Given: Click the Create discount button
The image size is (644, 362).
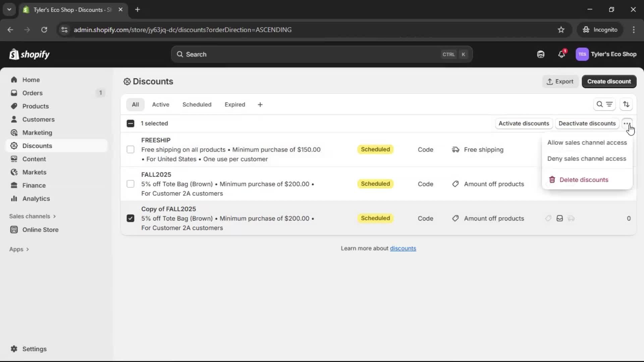Looking at the screenshot, I should point(609,81).
